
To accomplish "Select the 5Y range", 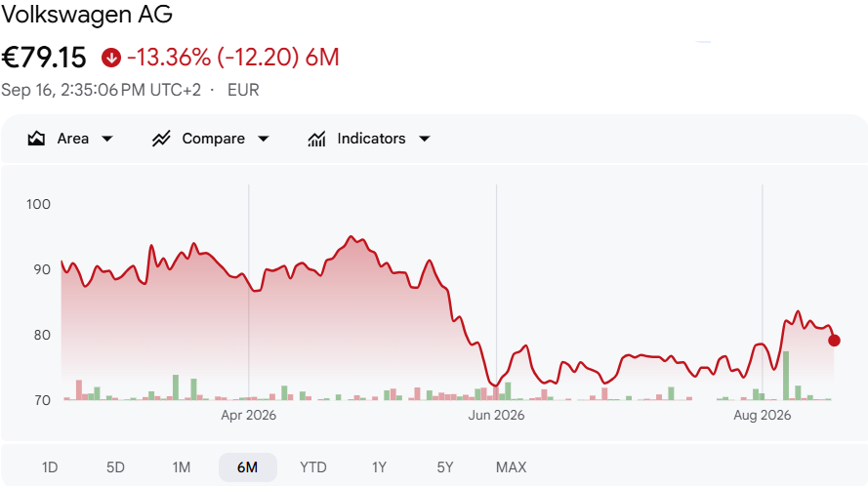I will pyautogui.click(x=445, y=467).
